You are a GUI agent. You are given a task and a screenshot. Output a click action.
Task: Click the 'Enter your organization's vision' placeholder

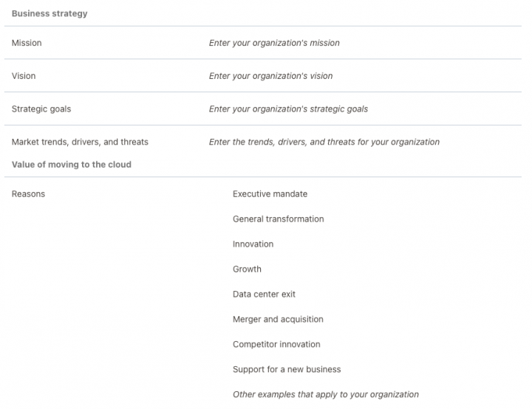[x=270, y=76]
